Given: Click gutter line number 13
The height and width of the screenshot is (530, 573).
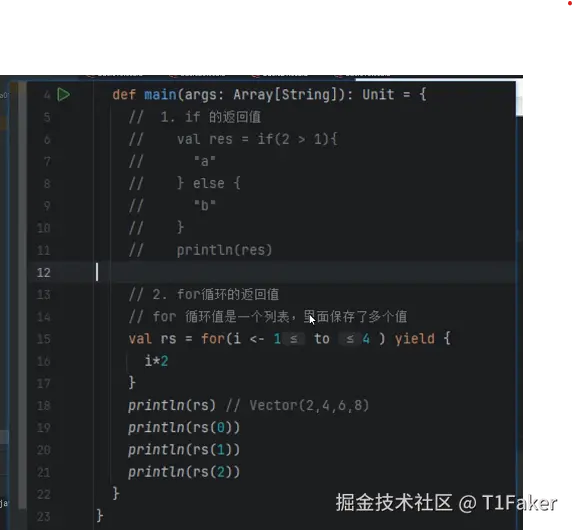Looking at the screenshot, I should point(43,295).
